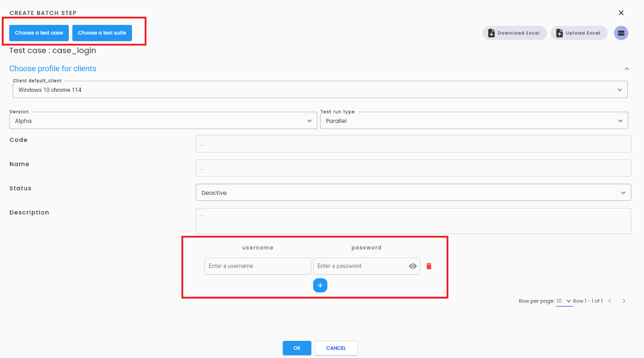Click the Choose a test suite button

(x=102, y=33)
